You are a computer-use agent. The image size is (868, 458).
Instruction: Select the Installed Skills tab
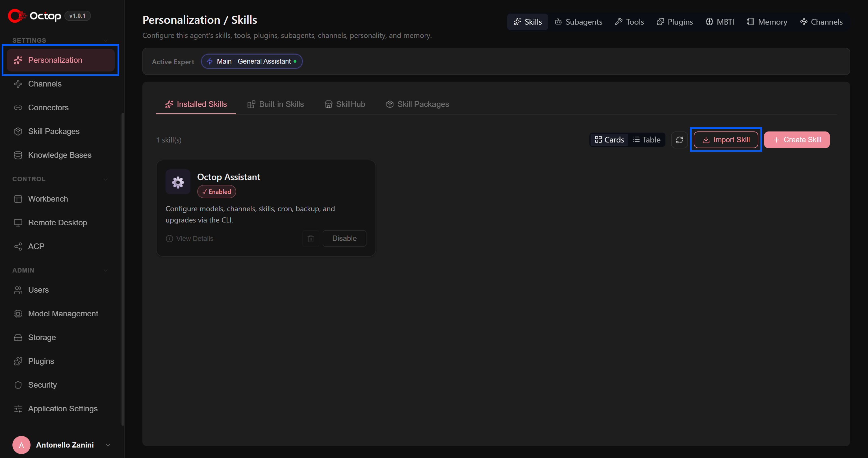(196, 104)
